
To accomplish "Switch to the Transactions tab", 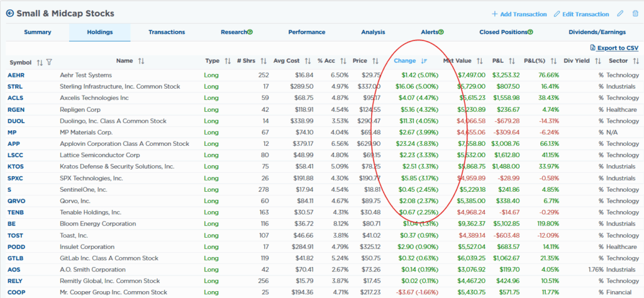I will pos(167,32).
